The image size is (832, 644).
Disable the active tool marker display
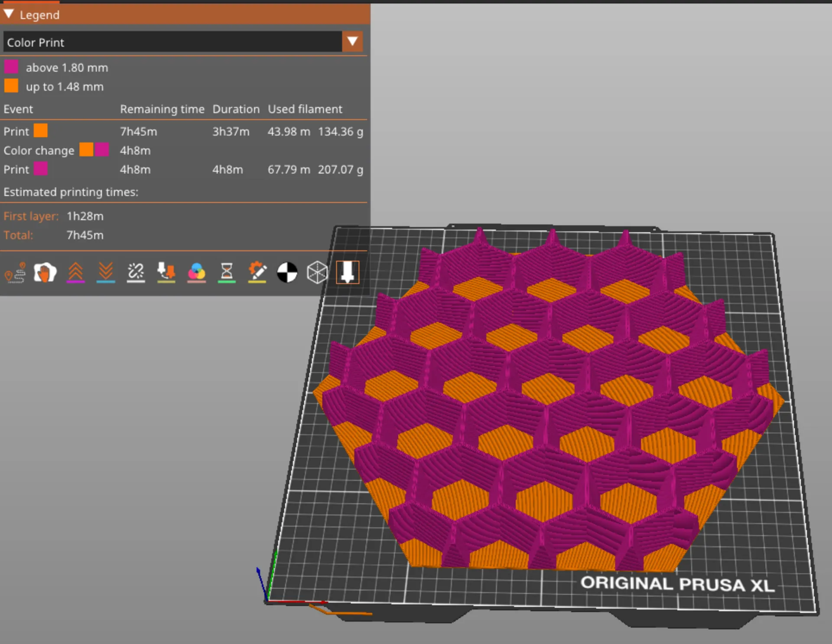347,272
